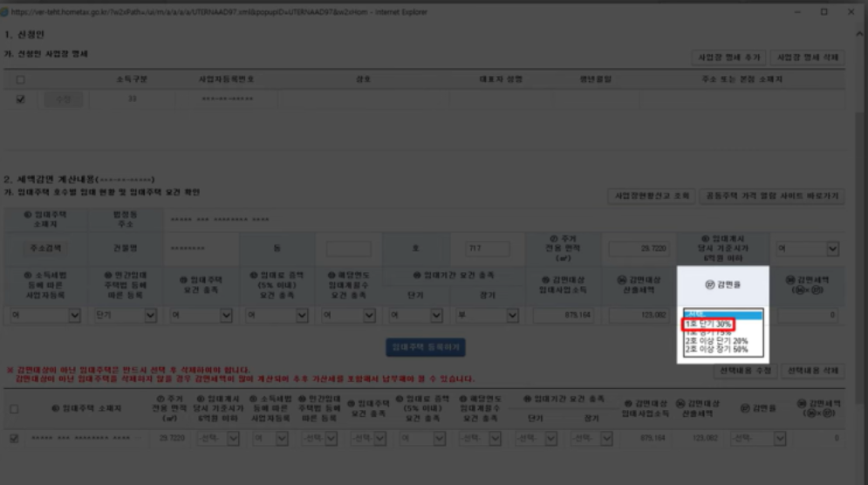
Task: Click the scroll-up arrow at the scrollbar top
Action: coord(859,34)
